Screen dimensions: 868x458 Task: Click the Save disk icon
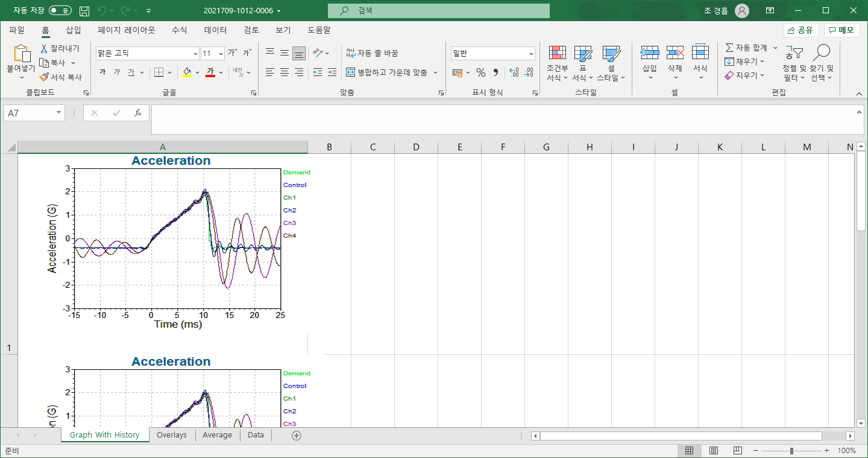(84, 11)
